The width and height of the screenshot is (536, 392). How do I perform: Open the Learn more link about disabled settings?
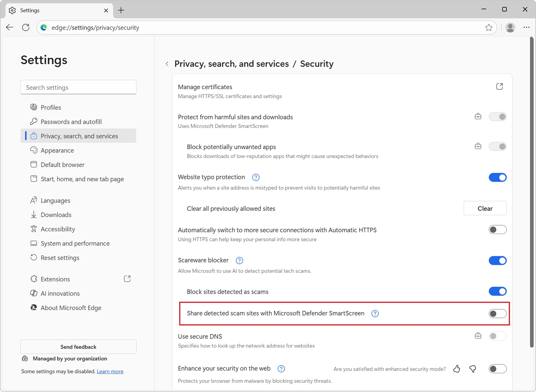click(110, 371)
